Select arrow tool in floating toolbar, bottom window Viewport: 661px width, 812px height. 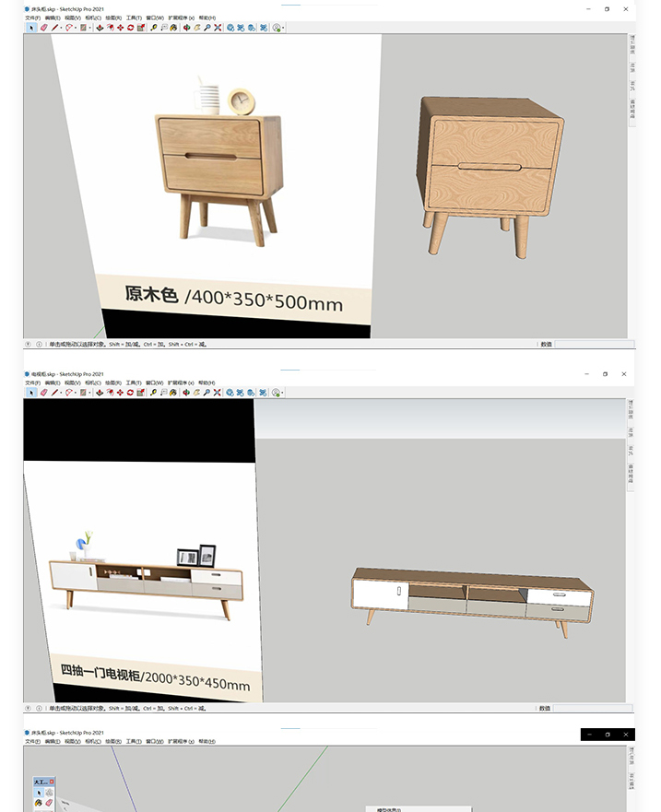[39, 793]
